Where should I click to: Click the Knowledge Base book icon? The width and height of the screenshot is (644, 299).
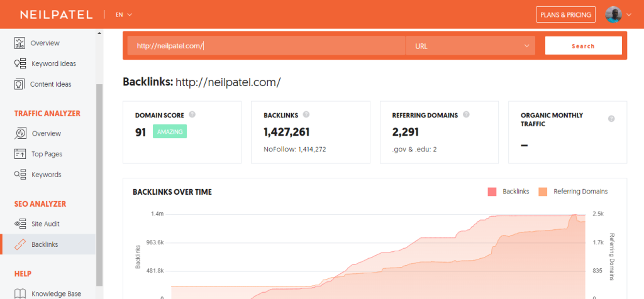(x=20, y=293)
